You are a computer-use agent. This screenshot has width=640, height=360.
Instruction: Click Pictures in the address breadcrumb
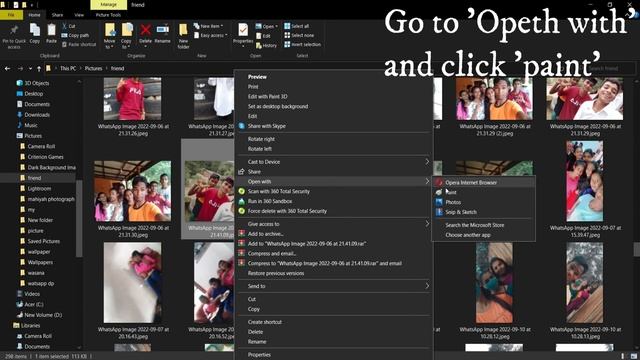(93, 69)
